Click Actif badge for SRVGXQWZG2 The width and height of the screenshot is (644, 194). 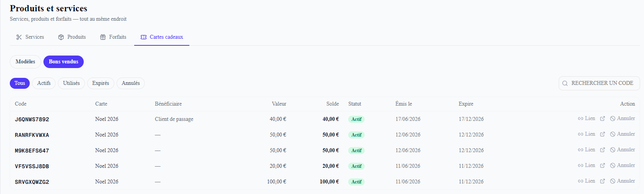point(356,182)
